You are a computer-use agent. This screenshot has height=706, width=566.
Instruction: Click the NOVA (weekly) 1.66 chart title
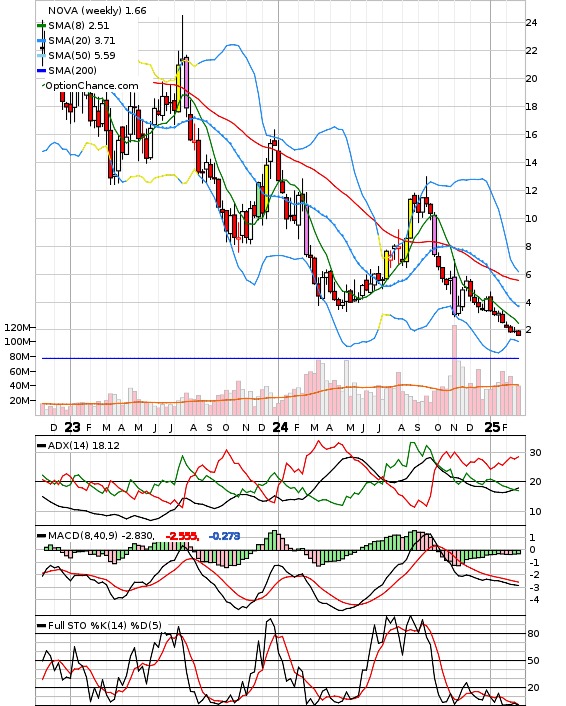97,10
